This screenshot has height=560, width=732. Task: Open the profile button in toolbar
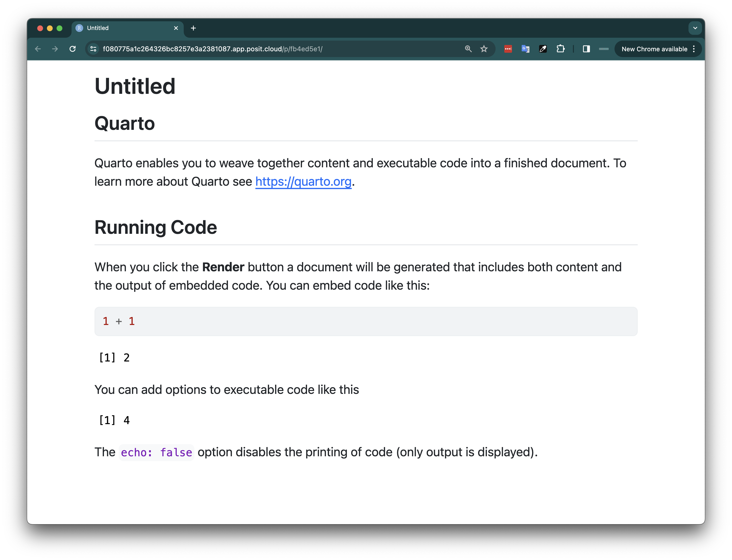[x=603, y=49]
